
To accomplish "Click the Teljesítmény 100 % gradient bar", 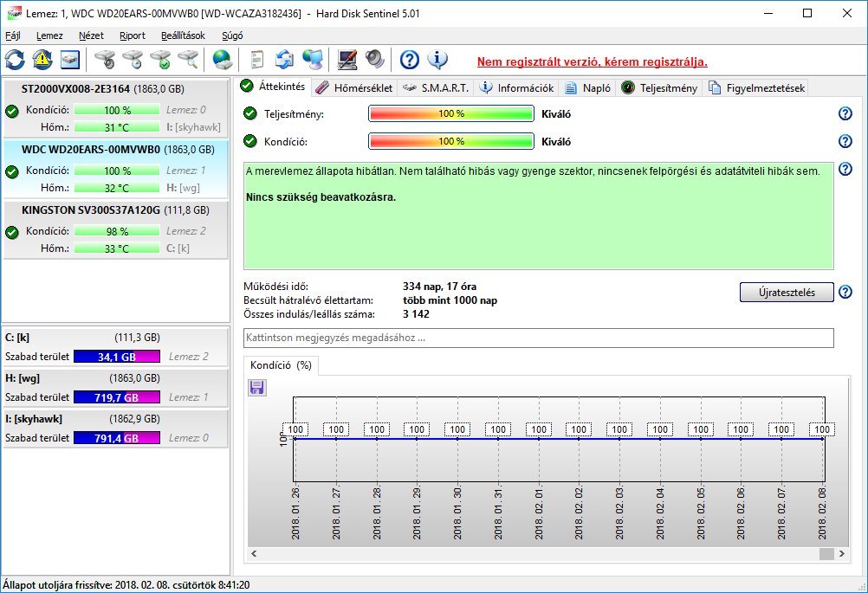I will click(x=451, y=113).
